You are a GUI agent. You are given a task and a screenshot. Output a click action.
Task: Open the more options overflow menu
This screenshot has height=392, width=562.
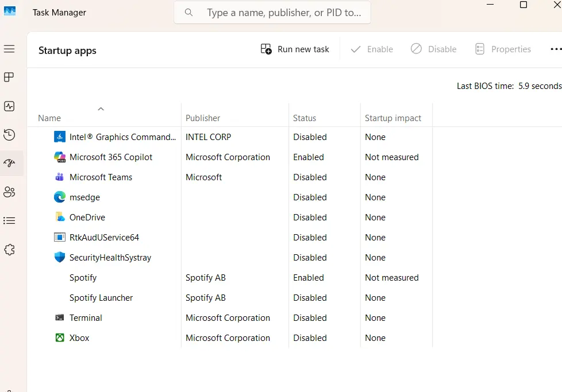point(555,49)
